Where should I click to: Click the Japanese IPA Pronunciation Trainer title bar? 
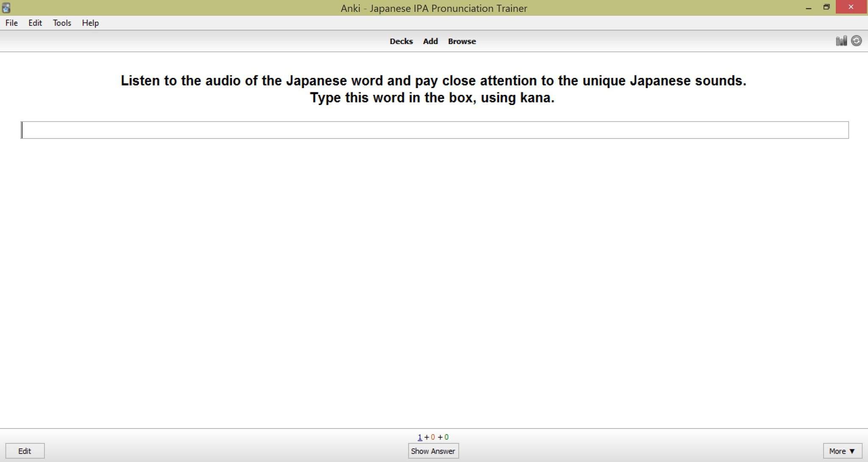tap(433, 8)
